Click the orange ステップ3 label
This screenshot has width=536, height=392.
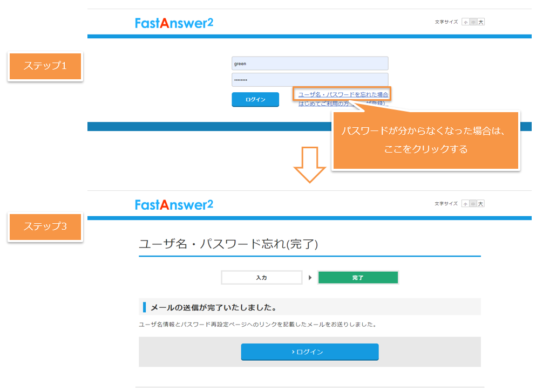tap(45, 227)
